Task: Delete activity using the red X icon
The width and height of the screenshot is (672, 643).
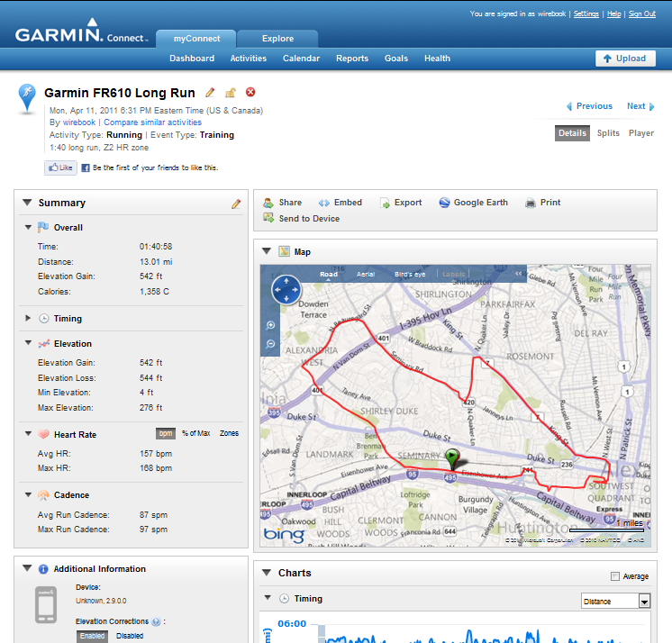Action: pos(250,93)
